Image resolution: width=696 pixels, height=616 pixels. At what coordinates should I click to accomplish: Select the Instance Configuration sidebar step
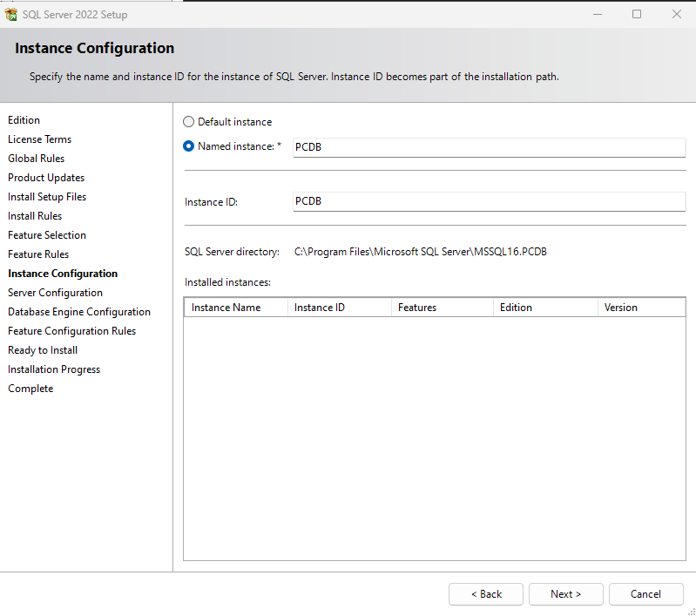tap(63, 274)
